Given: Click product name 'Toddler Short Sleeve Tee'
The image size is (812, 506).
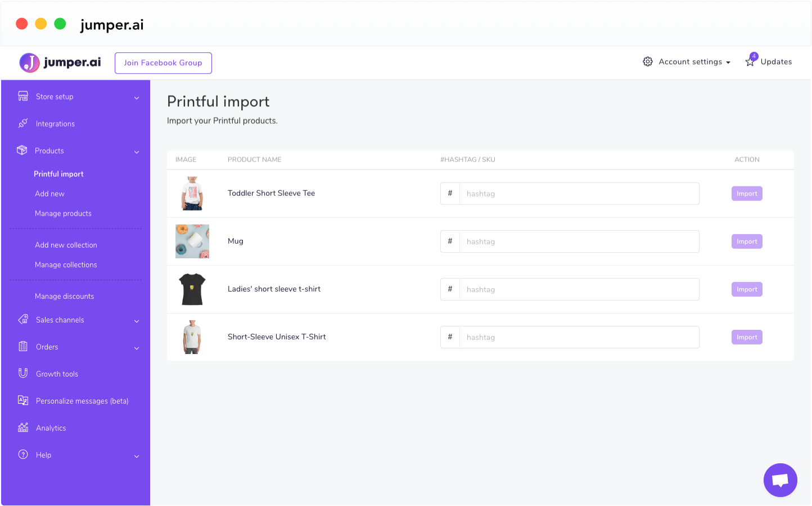Looking at the screenshot, I should coord(271,193).
